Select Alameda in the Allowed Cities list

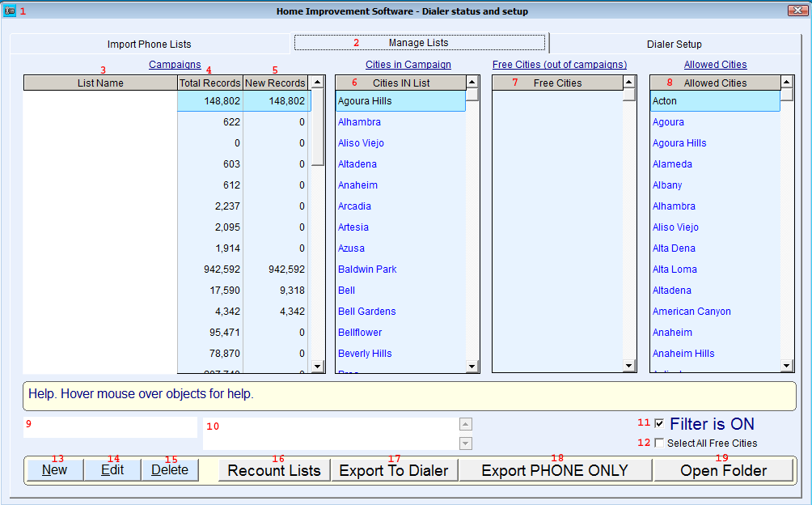click(x=715, y=164)
